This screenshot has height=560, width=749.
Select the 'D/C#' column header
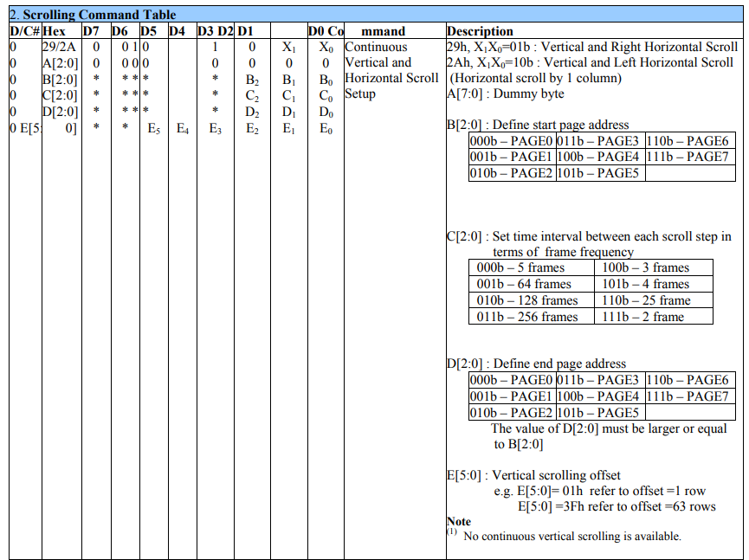pos(24,31)
